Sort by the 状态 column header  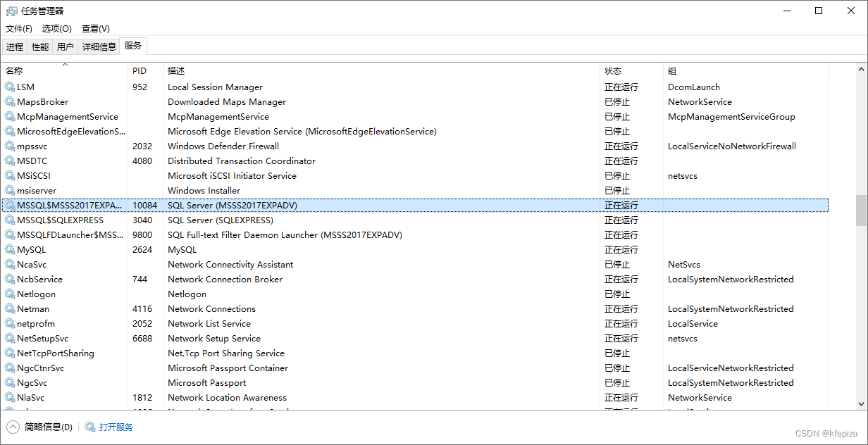pos(632,71)
